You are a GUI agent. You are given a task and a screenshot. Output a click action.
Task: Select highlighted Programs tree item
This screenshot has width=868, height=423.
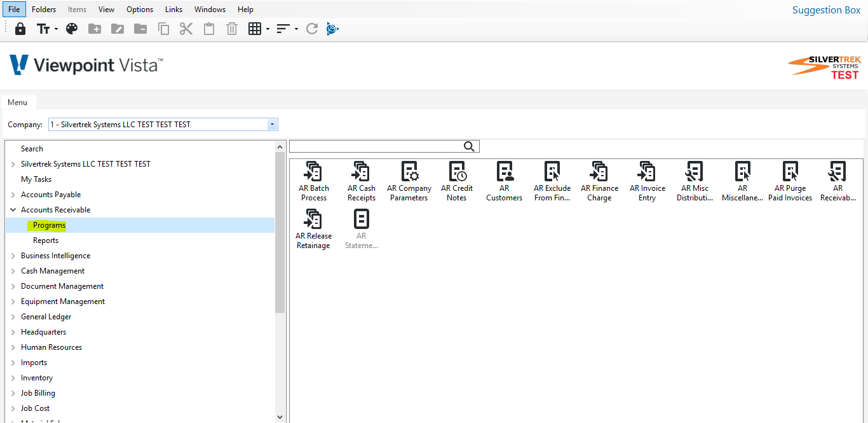pyautogui.click(x=50, y=225)
